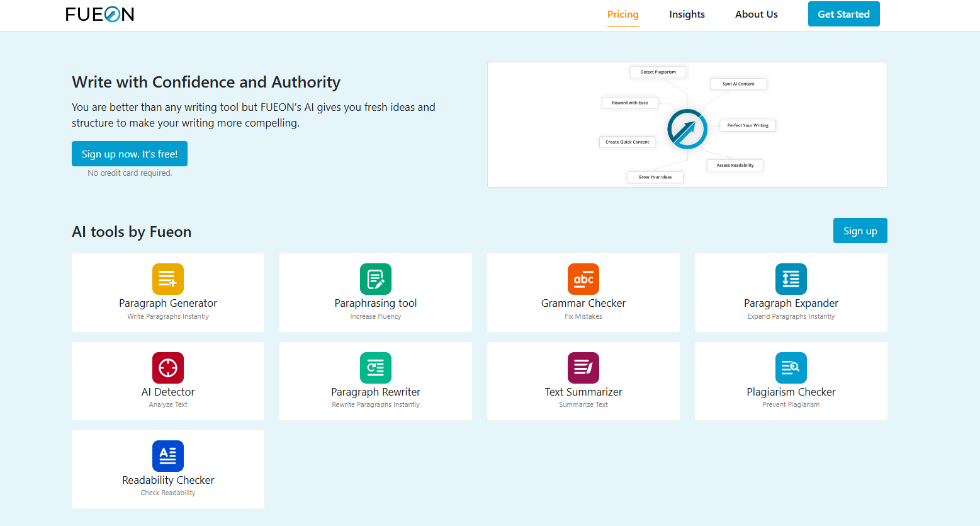Viewport: 980px width, 526px height.
Task: Open the Text Summarizer icon
Action: tap(583, 368)
